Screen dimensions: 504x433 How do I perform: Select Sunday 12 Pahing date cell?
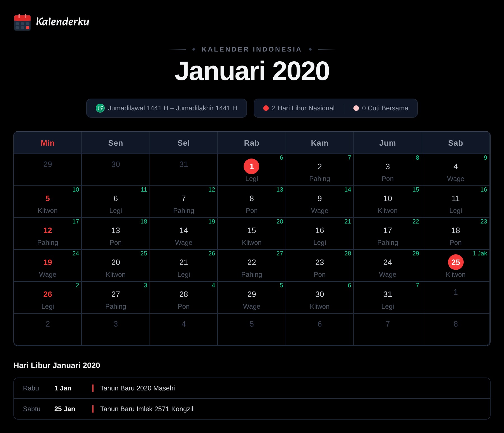[48, 234]
